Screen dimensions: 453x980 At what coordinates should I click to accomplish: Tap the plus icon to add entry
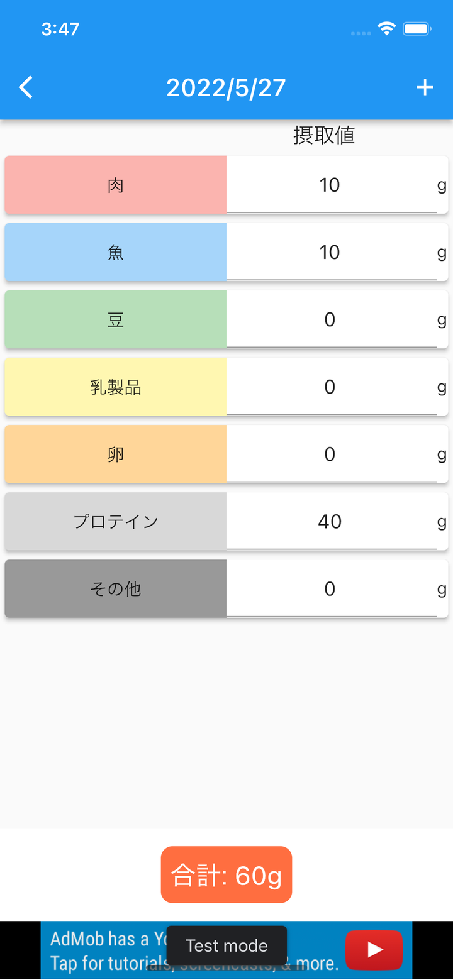pyautogui.click(x=425, y=87)
